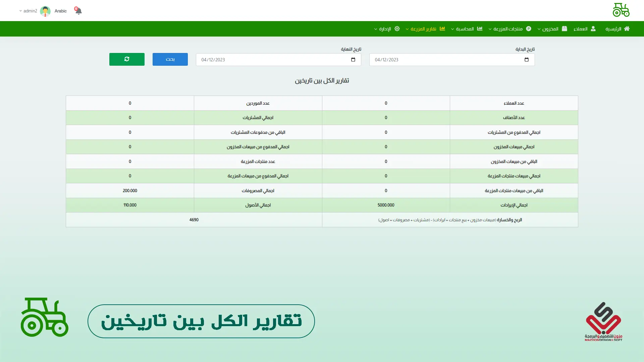Switch language via Arabic label

(x=61, y=11)
